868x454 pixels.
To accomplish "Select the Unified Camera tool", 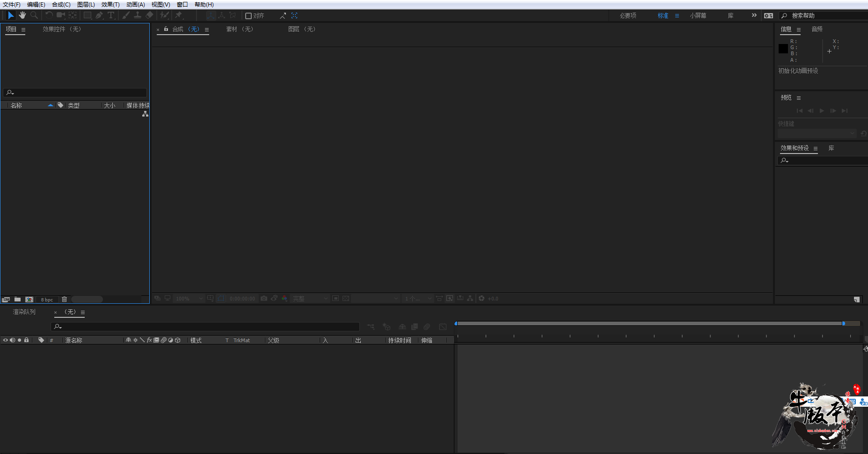I will 61,15.
